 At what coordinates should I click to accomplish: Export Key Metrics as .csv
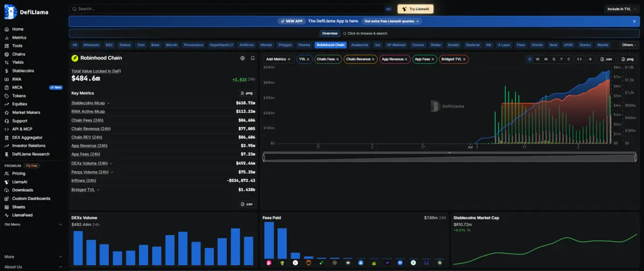(247, 204)
